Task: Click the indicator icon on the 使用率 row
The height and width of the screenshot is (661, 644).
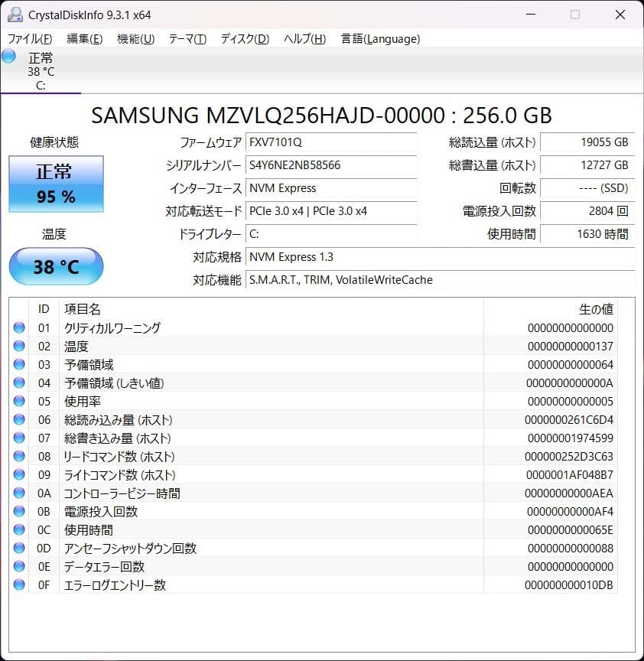Action: (x=19, y=401)
